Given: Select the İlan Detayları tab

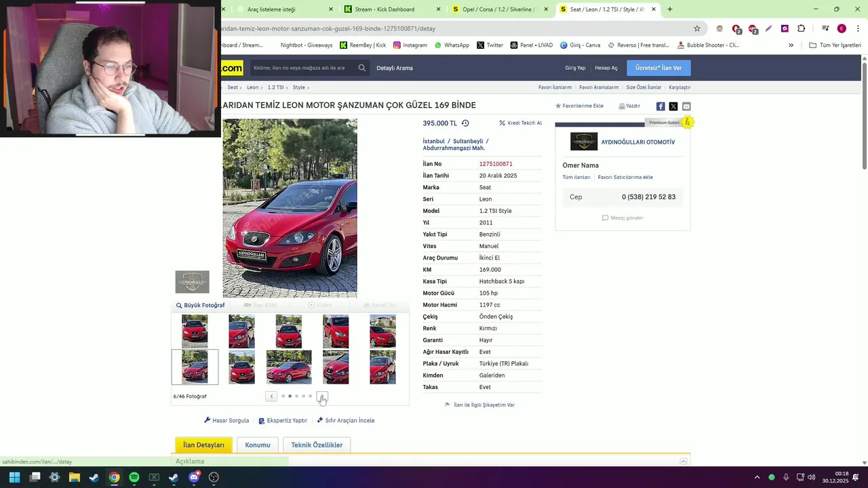Looking at the screenshot, I should (x=203, y=445).
